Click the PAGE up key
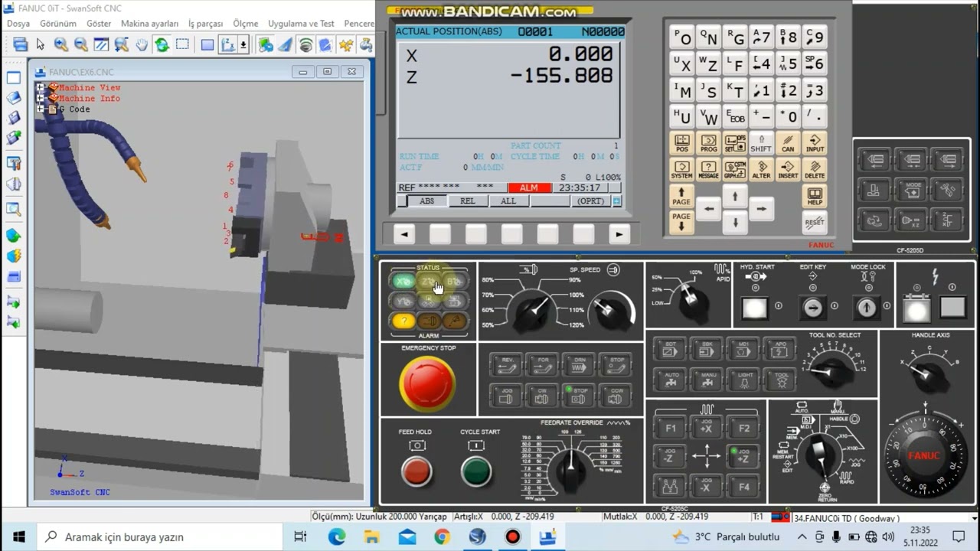The image size is (980, 551). (681, 196)
